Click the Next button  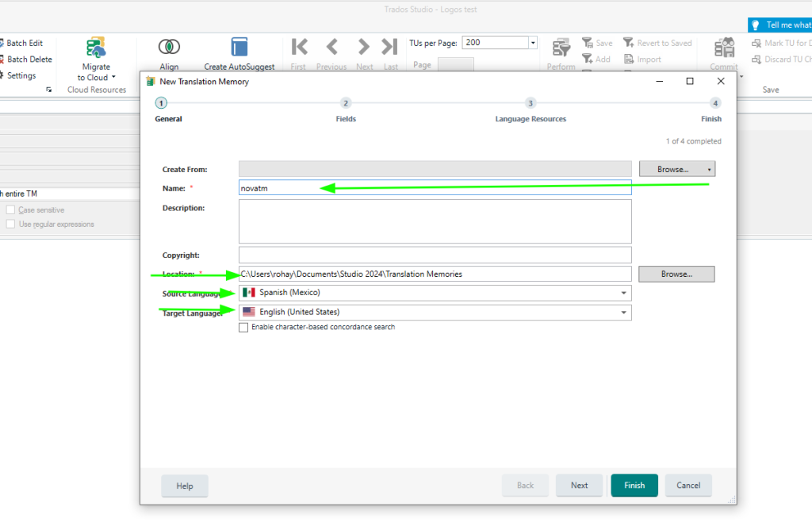pyautogui.click(x=579, y=486)
